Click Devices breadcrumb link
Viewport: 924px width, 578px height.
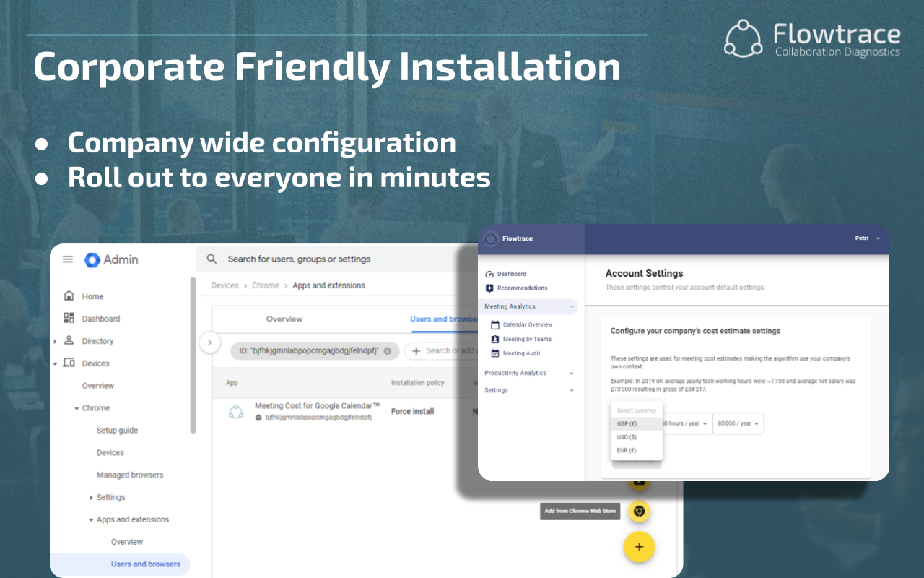pyautogui.click(x=225, y=285)
